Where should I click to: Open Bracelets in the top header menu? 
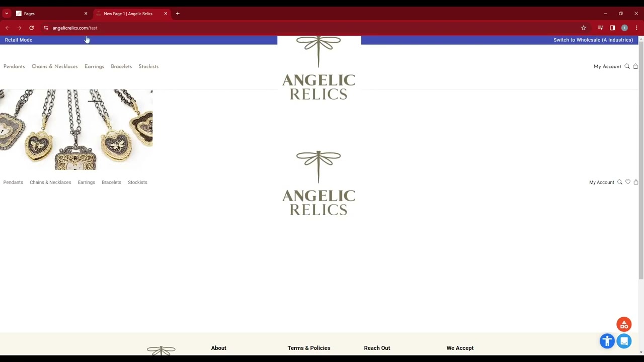pos(121,66)
